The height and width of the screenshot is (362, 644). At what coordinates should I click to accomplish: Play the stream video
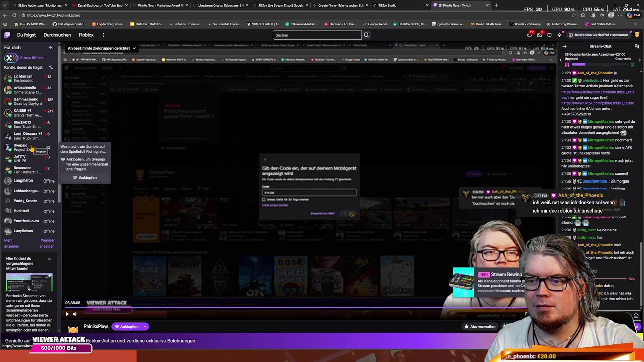(67, 314)
